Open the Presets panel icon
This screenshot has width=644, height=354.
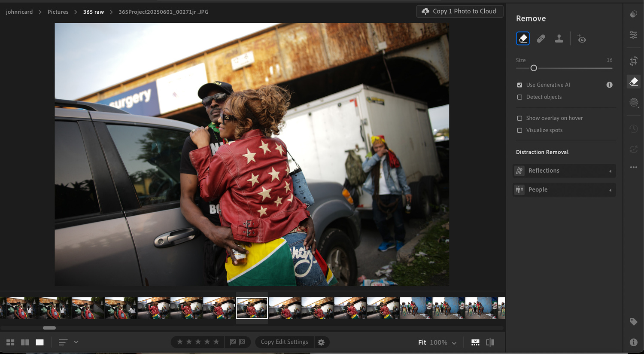[633, 14]
